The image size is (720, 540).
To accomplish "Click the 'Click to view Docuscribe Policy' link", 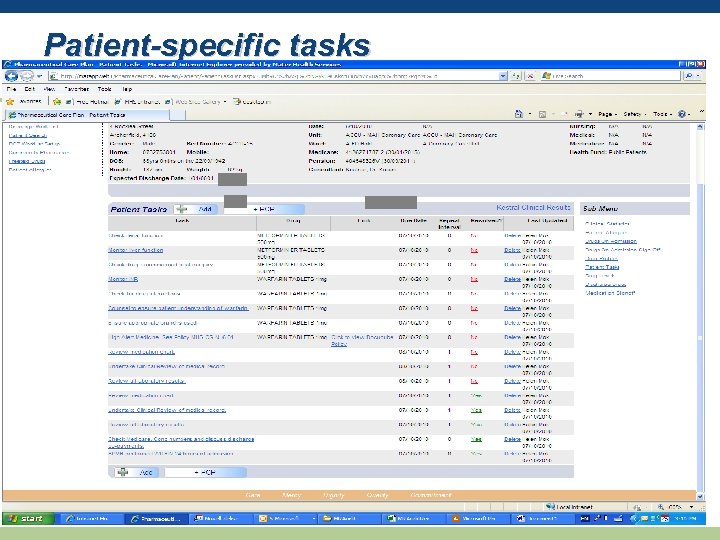I will pyautogui.click(x=362, y=340).
